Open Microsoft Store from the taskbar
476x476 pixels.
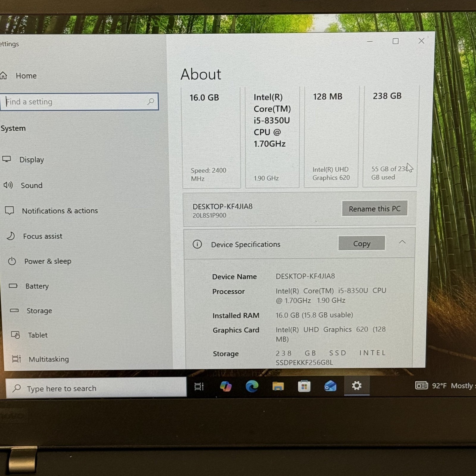pyautogui.click(x=304, y=386)
